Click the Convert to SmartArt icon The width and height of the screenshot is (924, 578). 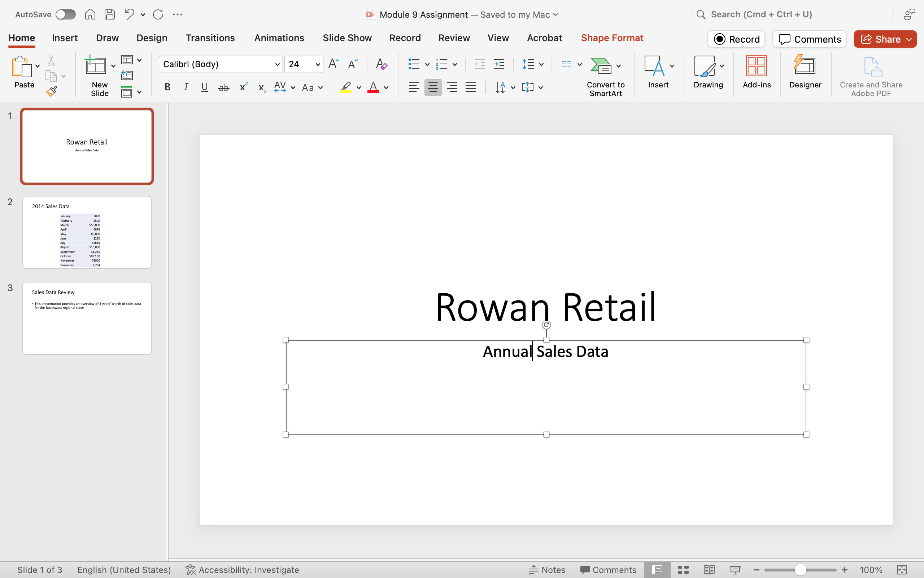pyautogui.click(x=601, y=65)
